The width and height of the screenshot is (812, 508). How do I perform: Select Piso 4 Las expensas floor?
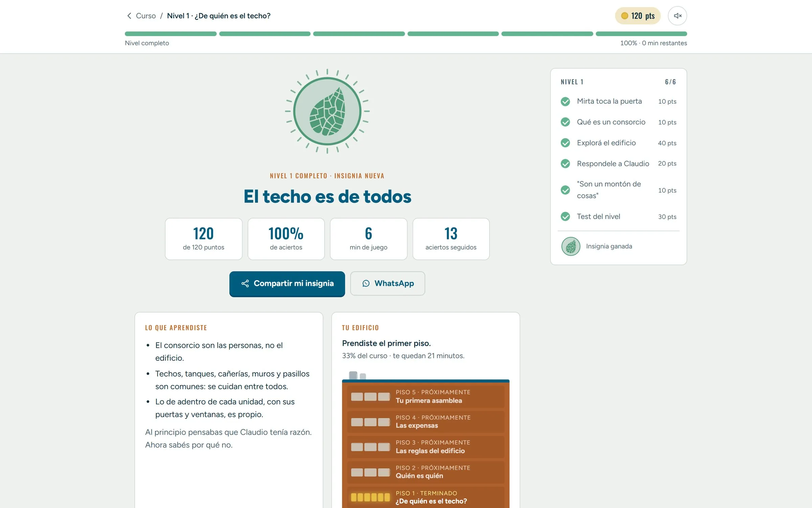(x=426, y=422)
